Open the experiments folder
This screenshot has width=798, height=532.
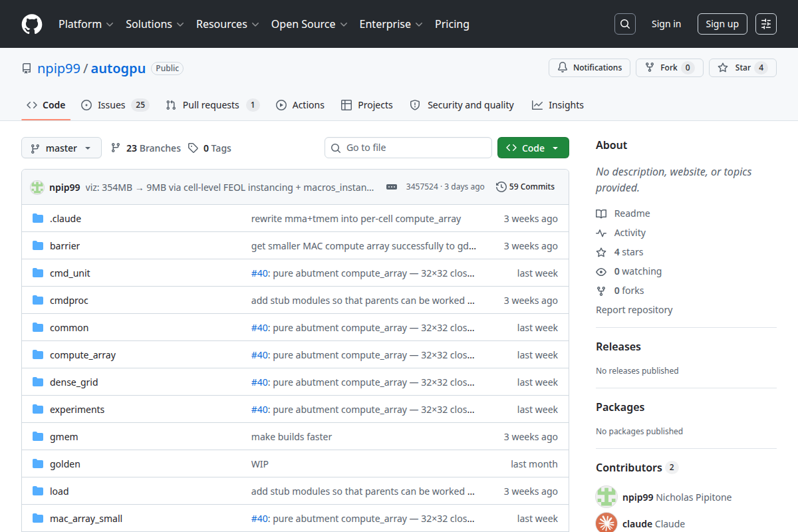[77, 410]
